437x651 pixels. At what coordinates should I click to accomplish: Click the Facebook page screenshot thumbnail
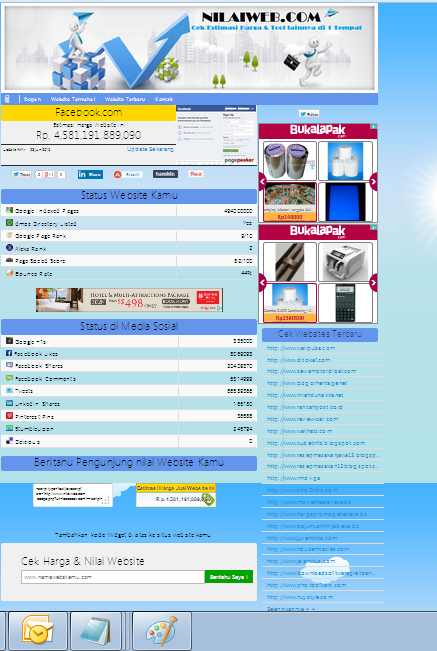point(216,135)
